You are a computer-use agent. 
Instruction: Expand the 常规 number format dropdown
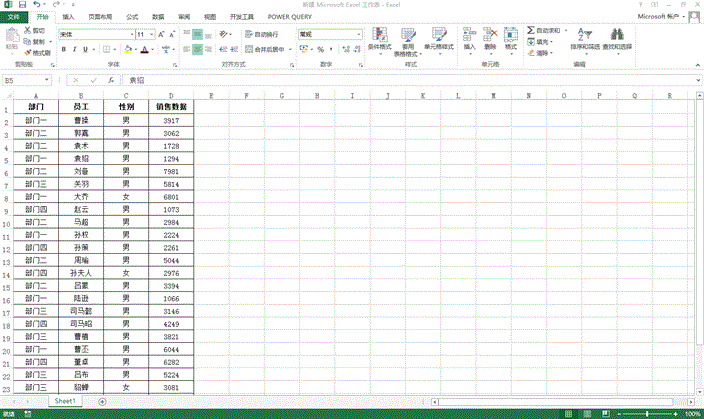point(358,34)
